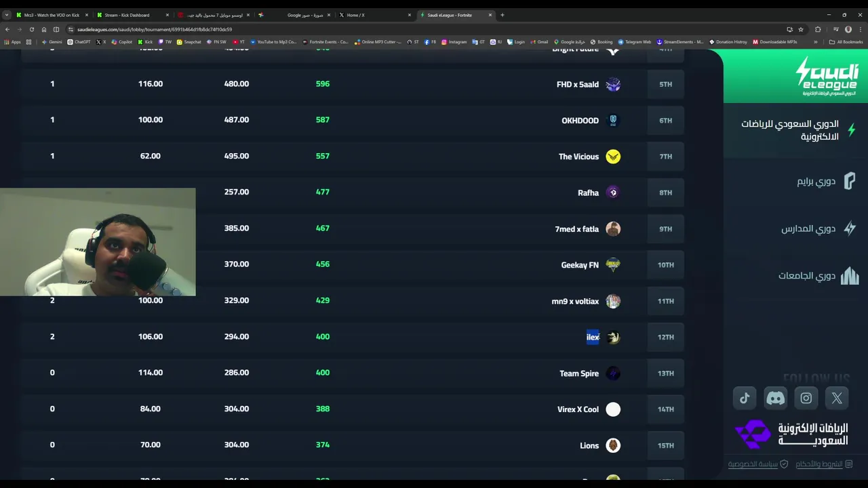The image size is (868, 488).
Task: Open Gmail bookmark
Action: [x=539, y=42]
